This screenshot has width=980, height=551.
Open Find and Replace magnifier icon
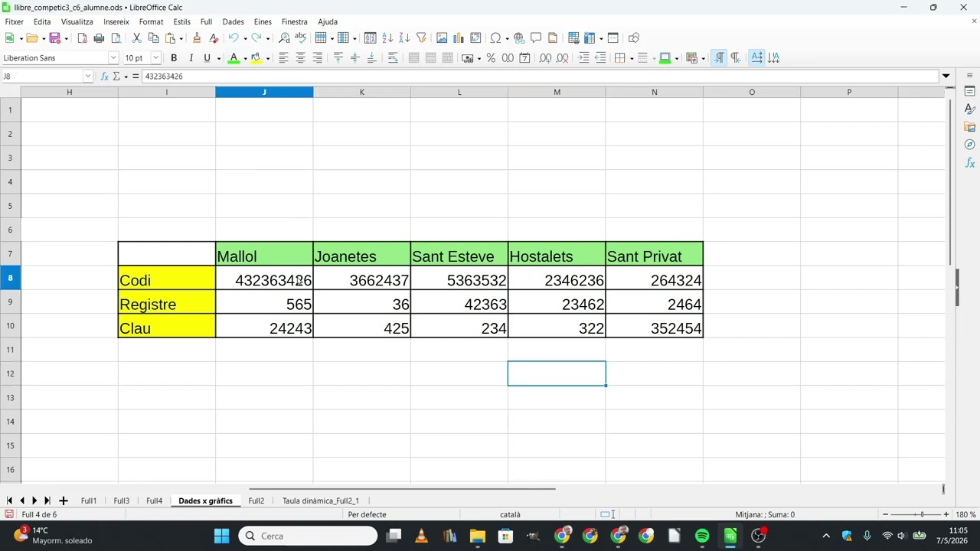(x=284, y=38)
